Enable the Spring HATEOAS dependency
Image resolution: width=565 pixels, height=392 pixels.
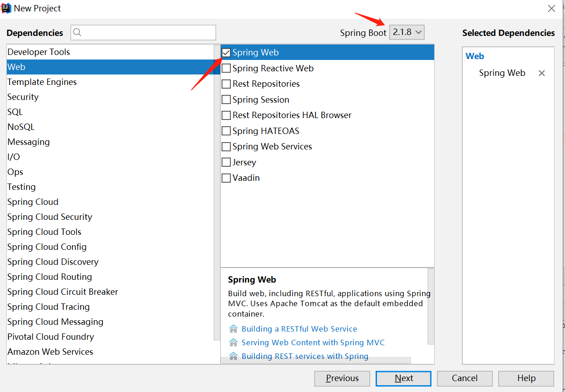(226, 131)
